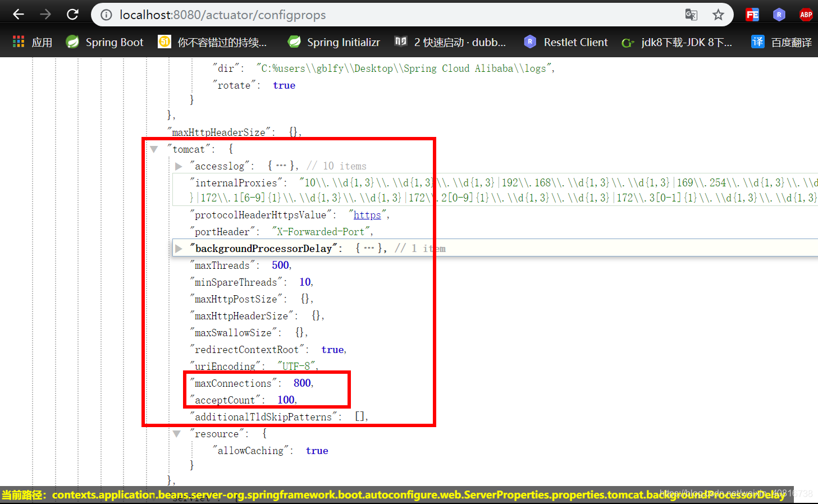
Task: Click the "portHeader" key
Action: [x=222, y=232]
